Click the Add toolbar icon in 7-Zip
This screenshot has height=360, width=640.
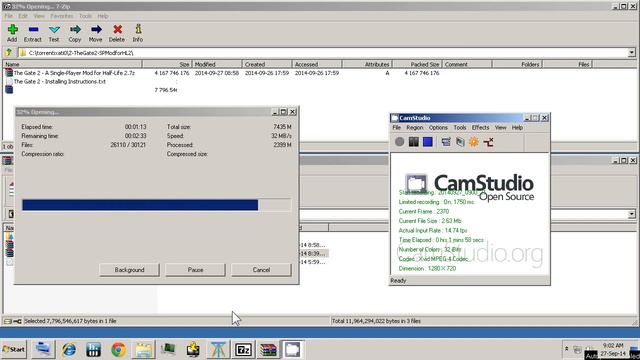point(12,33)
